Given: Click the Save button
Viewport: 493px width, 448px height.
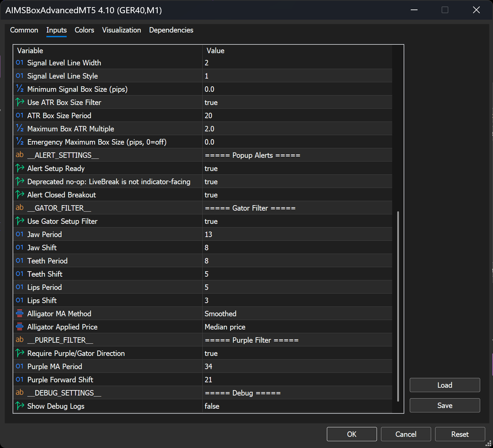Looking at the screenshot, I should click(x=445, y=405).
